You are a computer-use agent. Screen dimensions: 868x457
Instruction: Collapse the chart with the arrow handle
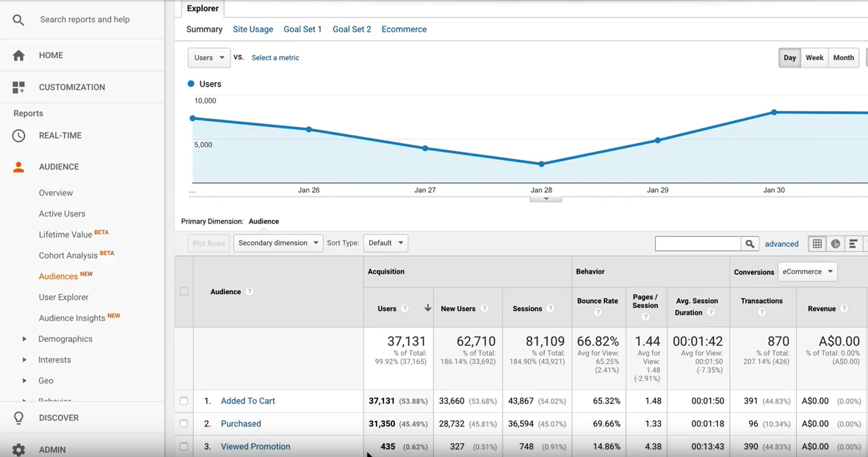[x=546, y=200]
